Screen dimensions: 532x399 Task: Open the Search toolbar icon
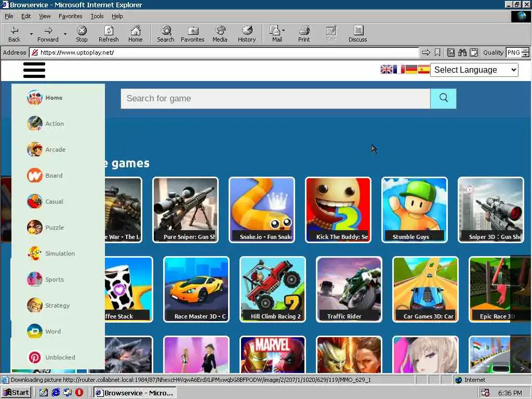pyautogui.click(x=166, y=34)
